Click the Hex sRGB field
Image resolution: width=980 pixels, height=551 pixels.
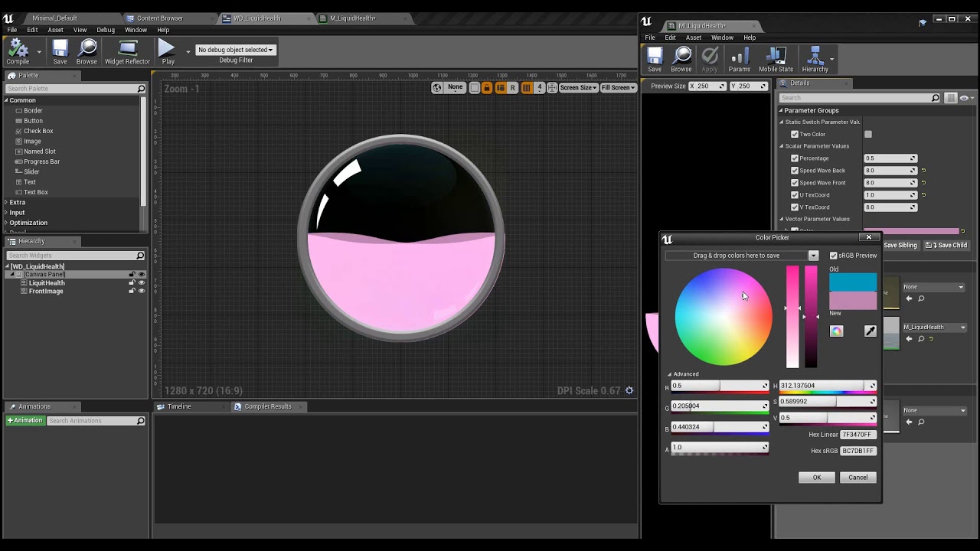(x=857, y=451)
